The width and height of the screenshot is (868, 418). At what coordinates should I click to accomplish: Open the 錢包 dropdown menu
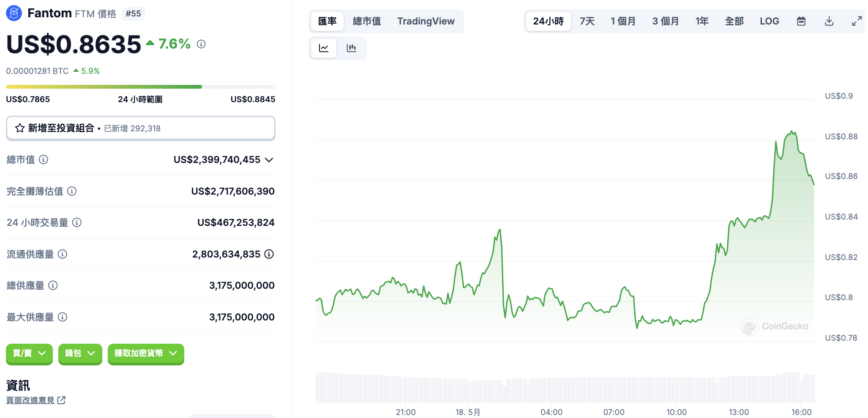(x=80, y=353)
